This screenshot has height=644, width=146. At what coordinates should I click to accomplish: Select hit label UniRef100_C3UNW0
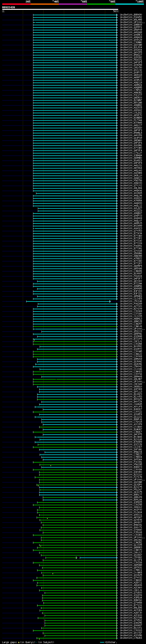[131, 42]
